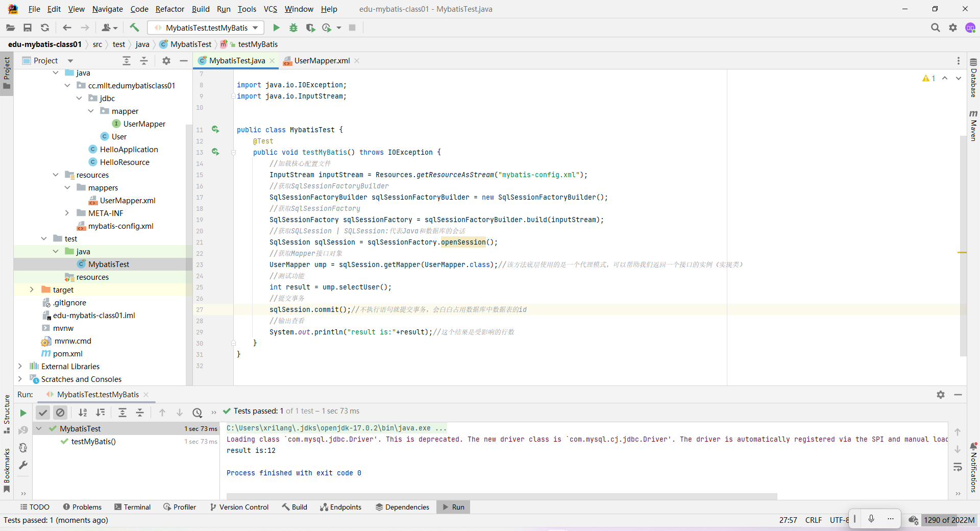Viewport: 980px width, 531px height.
Task: Open test runner wrench settings
Action: (23, 465)
